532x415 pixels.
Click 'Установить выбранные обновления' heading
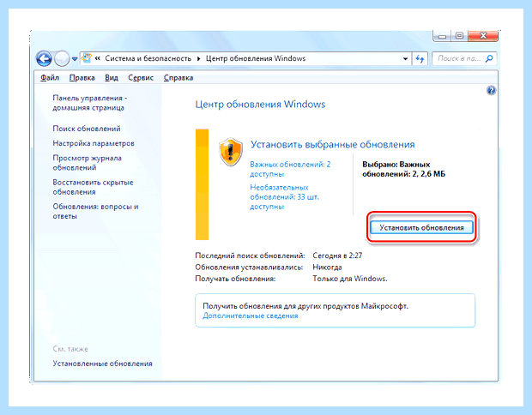333,144
